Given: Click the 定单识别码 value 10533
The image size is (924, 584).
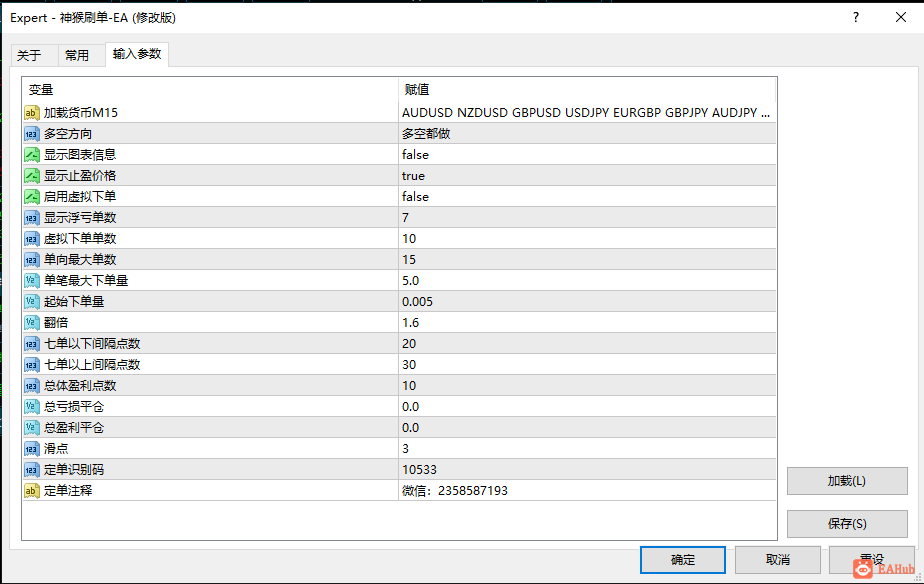Looking at the screenshot, I should 420,470.
